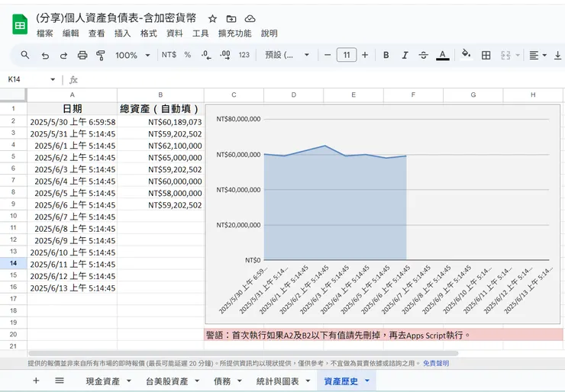Image resolution: width=565 pixels, height=392 pixels.
Task: Open the 插入 menu
Action: [x=122, y=34]
